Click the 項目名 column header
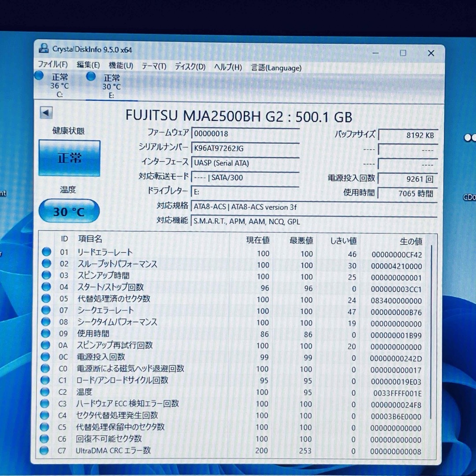Image resolution: width=476 pixels, height=476 pixels. (90, 239)
